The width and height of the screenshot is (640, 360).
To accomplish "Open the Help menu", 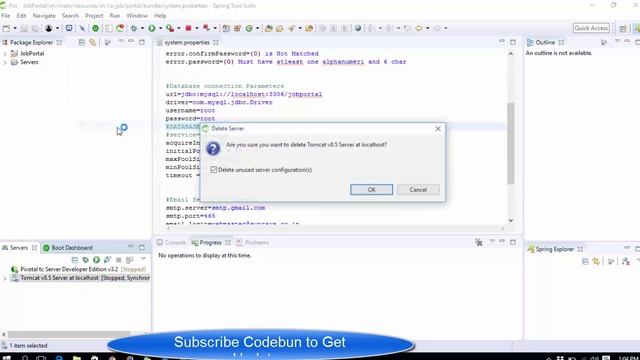I will click(160, 16).
